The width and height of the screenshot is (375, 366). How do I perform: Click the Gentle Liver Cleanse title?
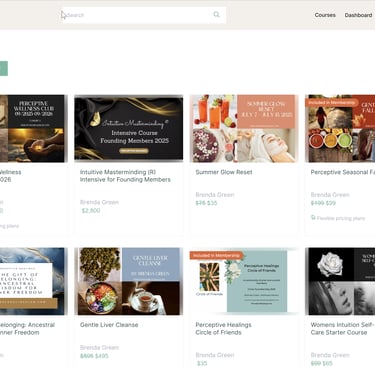[109, 325]
